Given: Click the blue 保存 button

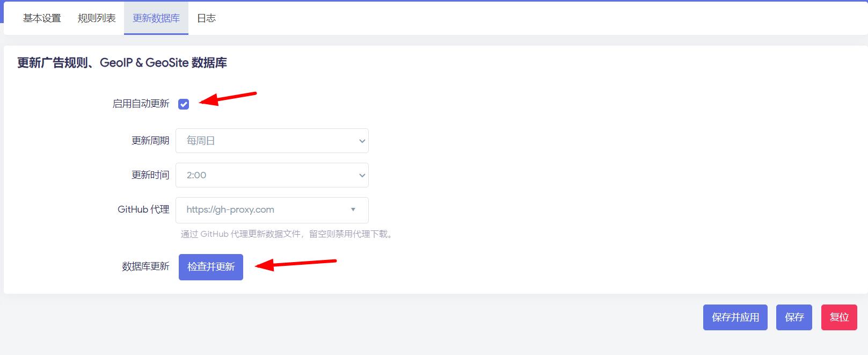Looking at the screenshot, I should [794, 317].
